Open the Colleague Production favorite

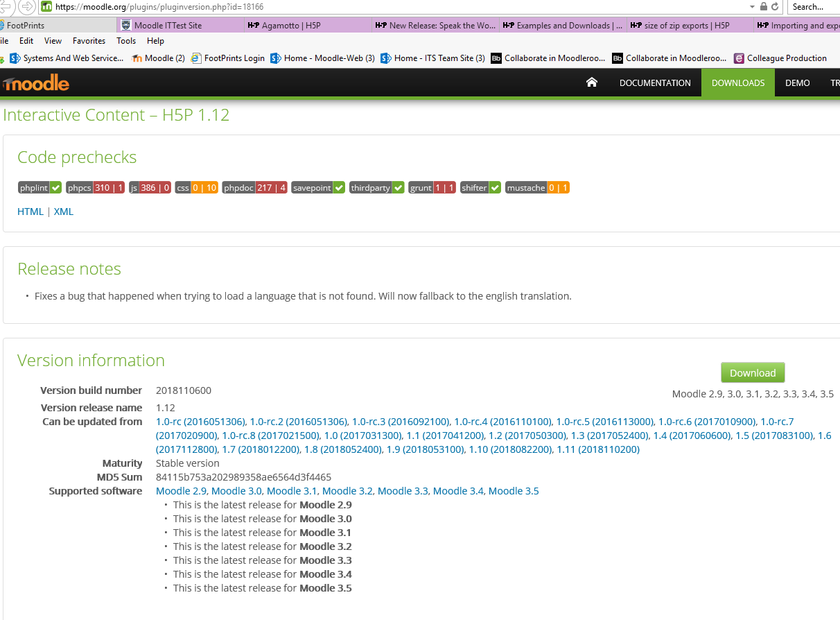[780, 58]
